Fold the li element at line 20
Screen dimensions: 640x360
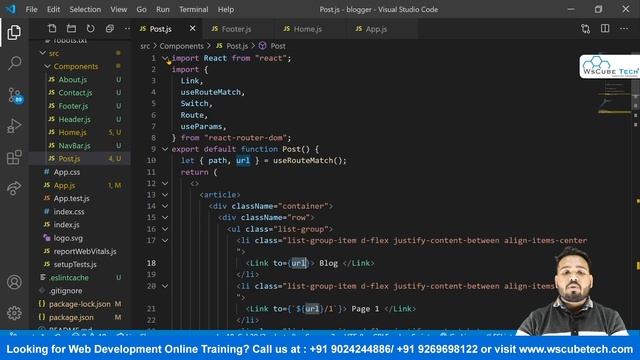click(x=165, y=286)
